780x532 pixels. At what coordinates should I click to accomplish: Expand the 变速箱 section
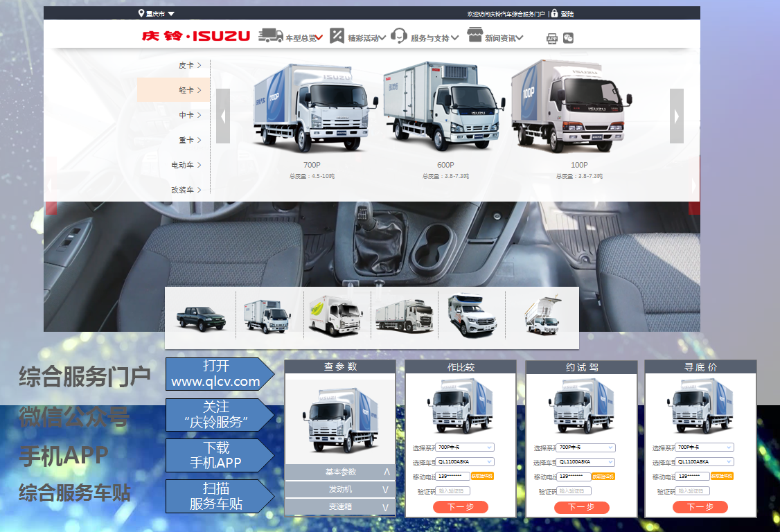(340, 506)
